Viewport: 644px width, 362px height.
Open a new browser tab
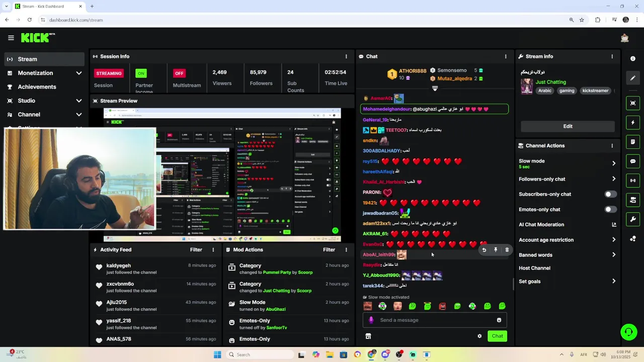(92, 7)
